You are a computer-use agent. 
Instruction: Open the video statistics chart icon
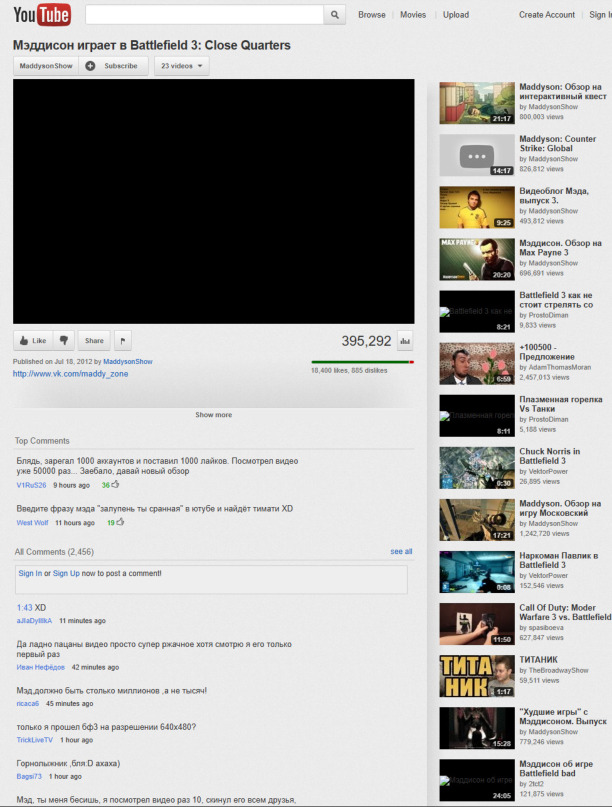coord(405,341)
